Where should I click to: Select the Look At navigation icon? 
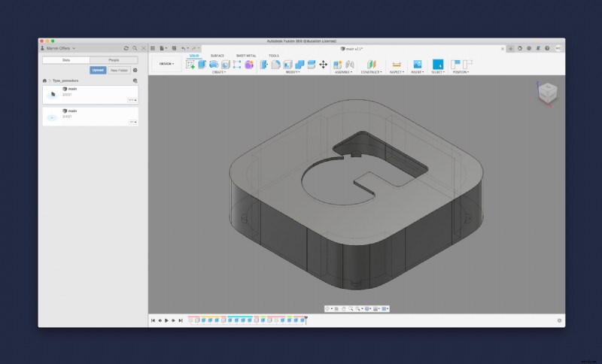(x=336, y=309)
